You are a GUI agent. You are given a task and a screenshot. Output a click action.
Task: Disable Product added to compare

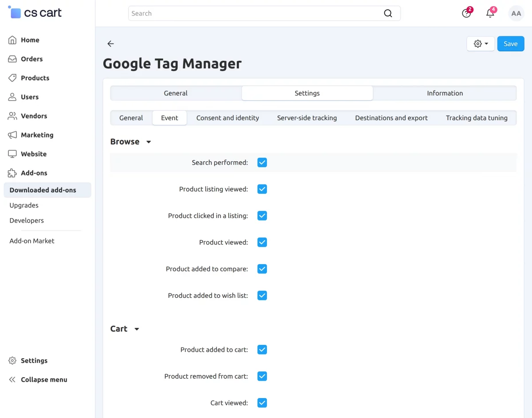[262, 269]
